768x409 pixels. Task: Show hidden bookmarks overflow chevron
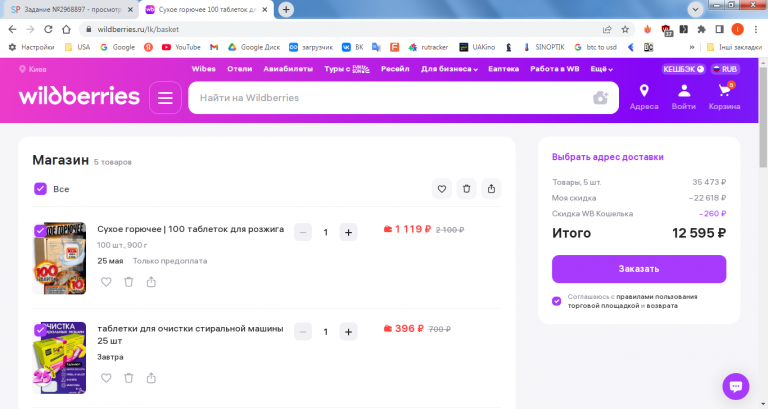coord(692,48)
